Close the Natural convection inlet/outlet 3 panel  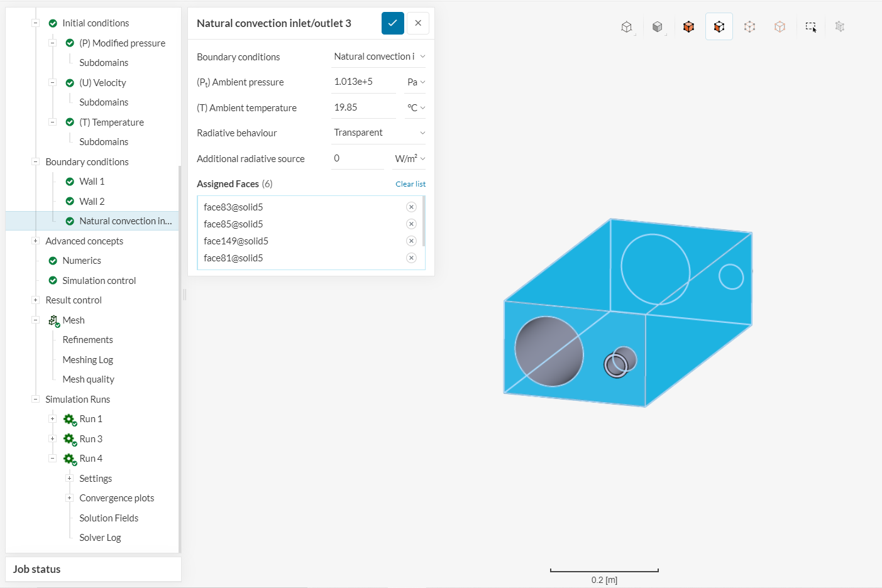[418, 23]
